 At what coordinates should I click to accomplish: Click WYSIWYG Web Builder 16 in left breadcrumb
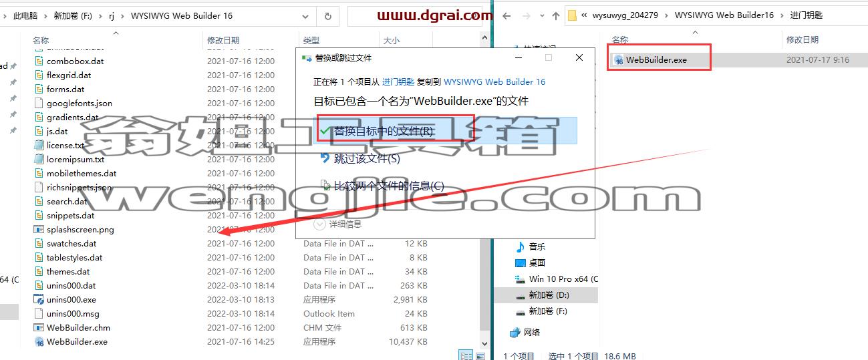click(x=182, y=16)
